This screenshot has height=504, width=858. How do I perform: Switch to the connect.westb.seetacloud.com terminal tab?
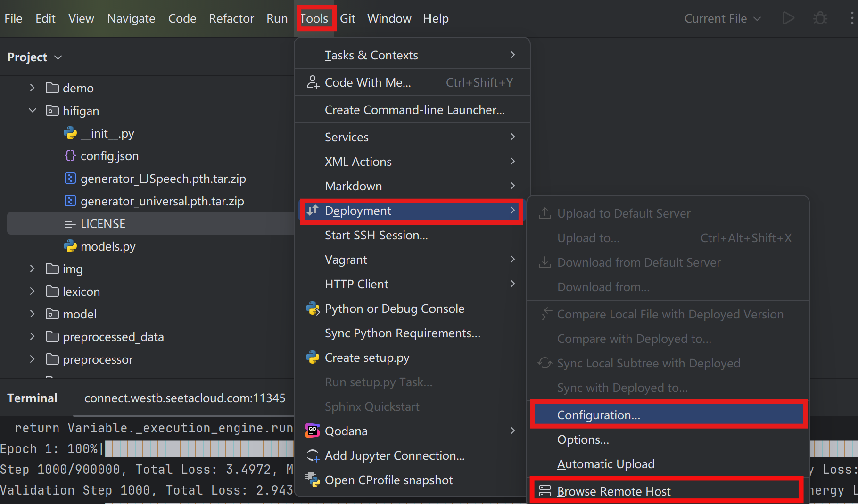[x=185, y=398]
